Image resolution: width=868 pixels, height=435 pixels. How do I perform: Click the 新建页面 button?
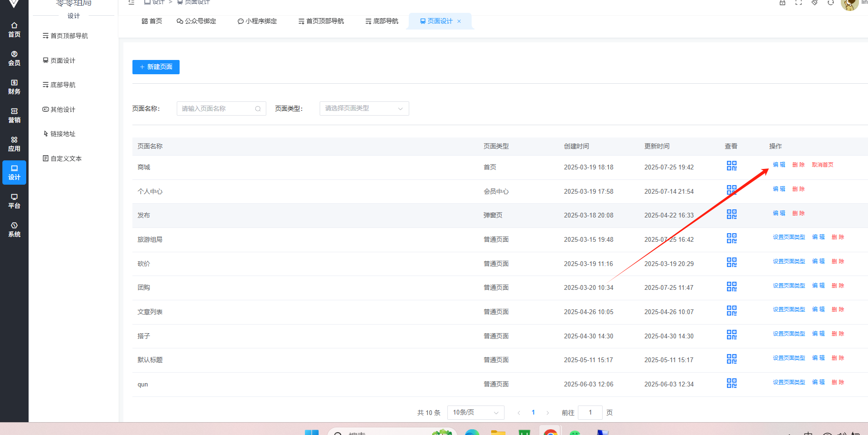156,67
